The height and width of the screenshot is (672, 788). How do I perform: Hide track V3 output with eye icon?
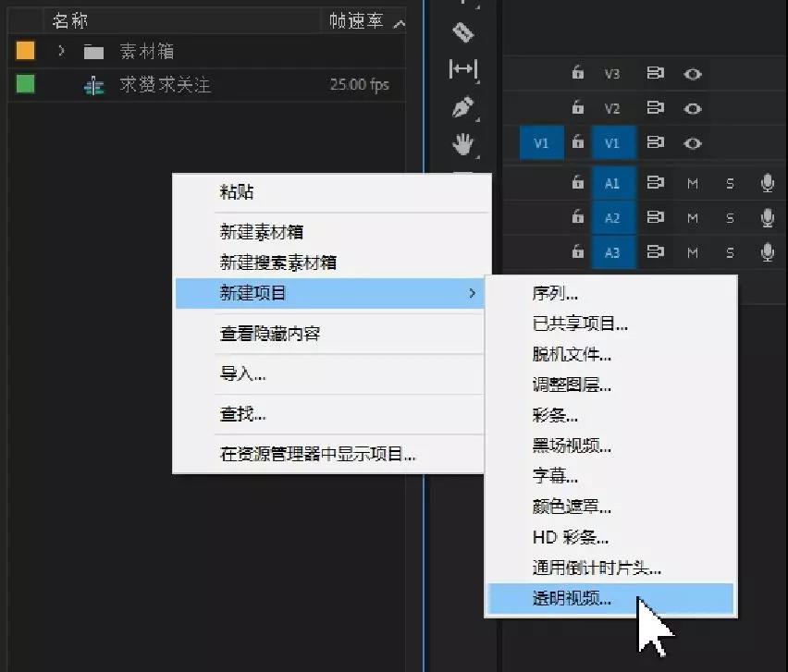tap(692, 74)
